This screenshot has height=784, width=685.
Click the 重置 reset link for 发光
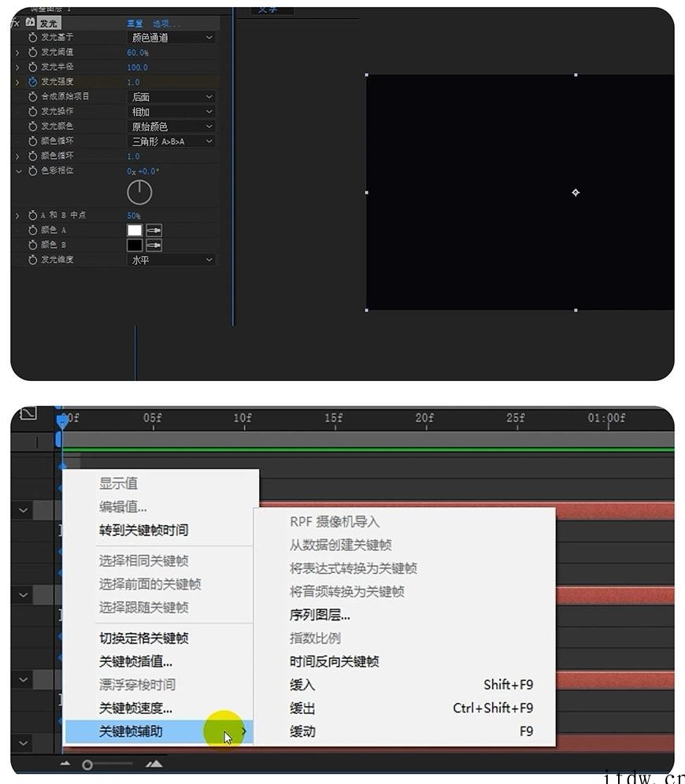click(135, 24)
